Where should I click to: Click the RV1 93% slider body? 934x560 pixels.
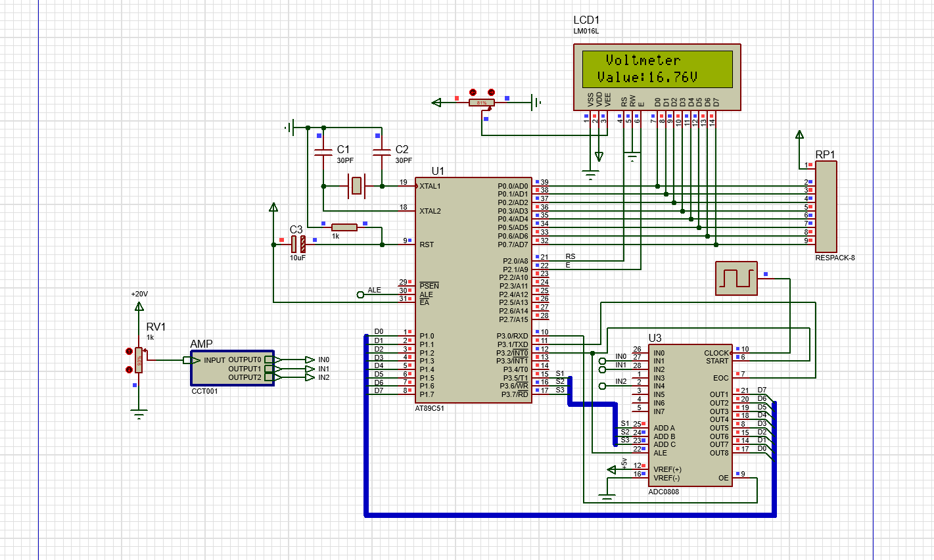point(139,360)
